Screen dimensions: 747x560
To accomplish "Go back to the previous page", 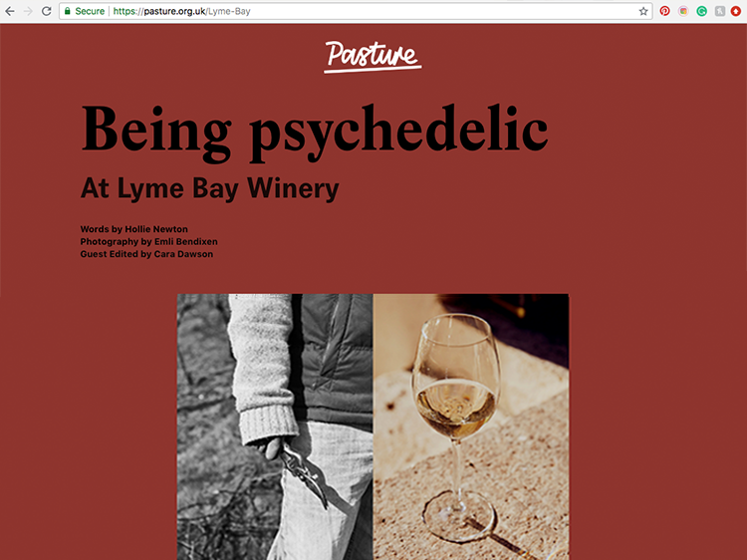I will coord(10,11).
